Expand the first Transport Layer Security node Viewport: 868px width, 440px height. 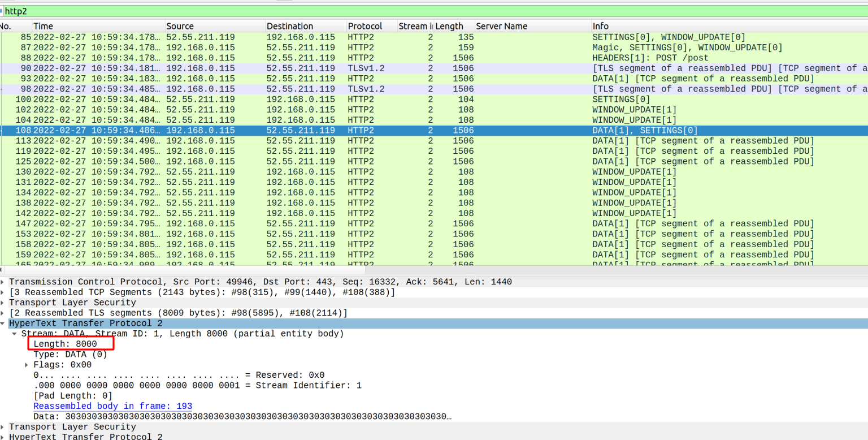click(5, 302)
